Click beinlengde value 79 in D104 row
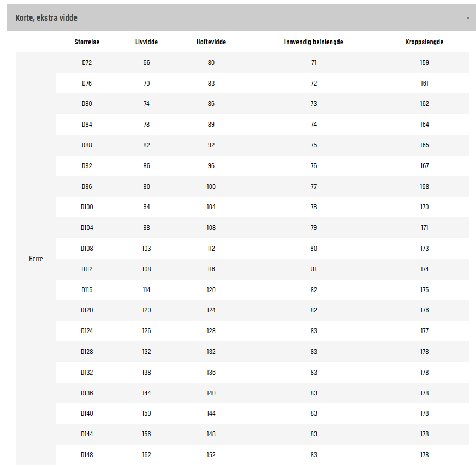The height and width of the screenshot is (467, 476). point(313,228)
